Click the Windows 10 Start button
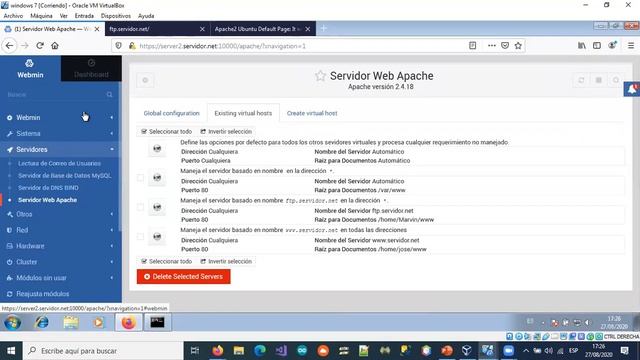The width and height of the screenshot is (640, 360). pyautogui.click(x=11, y=351)
